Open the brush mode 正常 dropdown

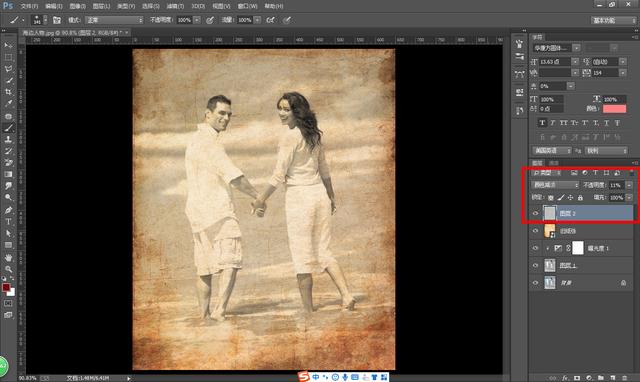(x=114, y=20)
